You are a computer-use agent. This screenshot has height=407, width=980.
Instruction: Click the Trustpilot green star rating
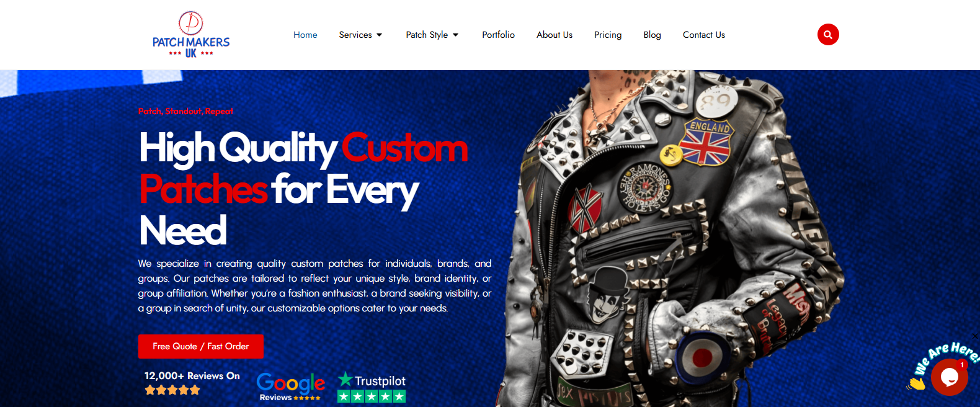[372, 396]
